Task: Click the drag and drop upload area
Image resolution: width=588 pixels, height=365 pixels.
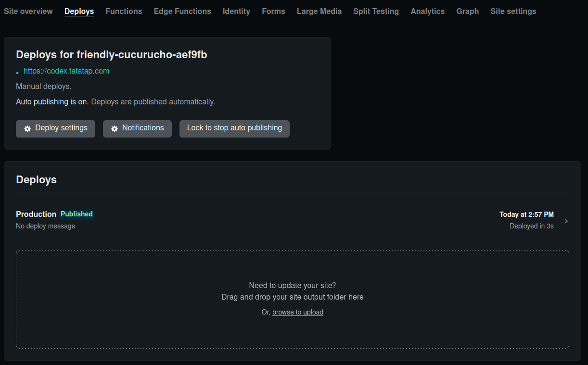Action: click(293, 299)
